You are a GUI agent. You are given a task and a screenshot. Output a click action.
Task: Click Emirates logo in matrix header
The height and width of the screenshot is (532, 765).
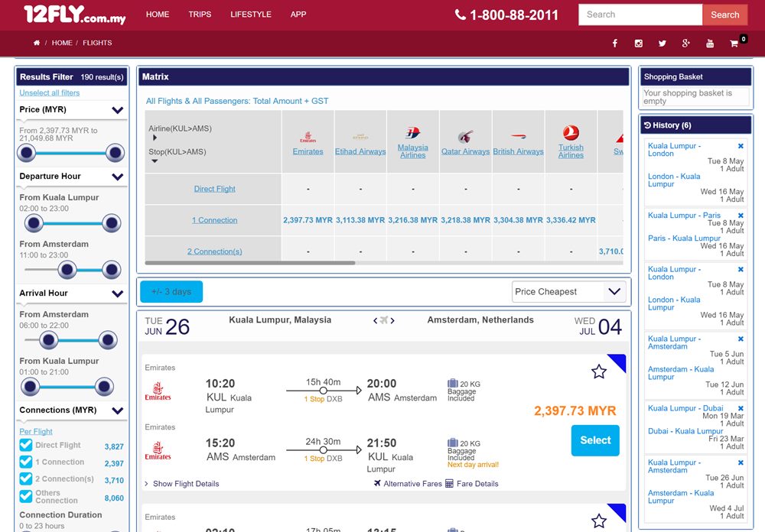pyautogui.click(x=308, y=137)
